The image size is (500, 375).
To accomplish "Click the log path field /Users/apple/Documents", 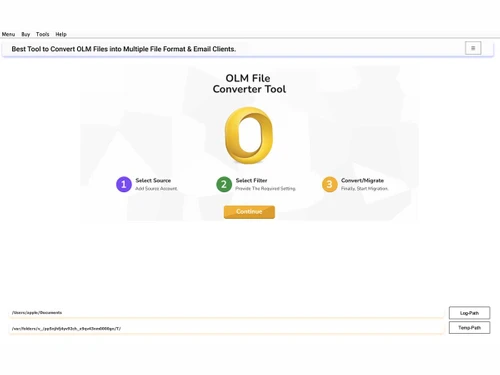I will pyautogui.click(x=227, y=313).
